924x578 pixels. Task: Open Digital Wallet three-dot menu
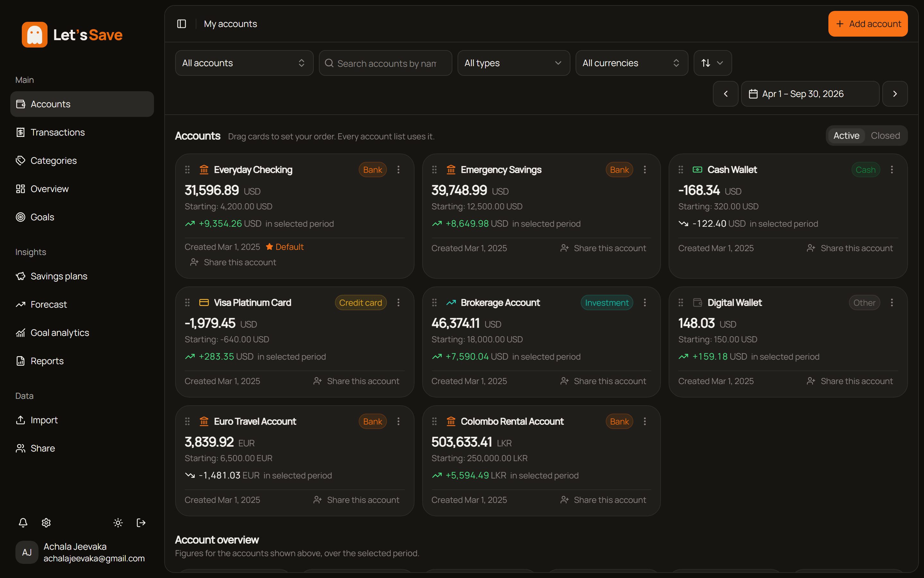point(892,302)
